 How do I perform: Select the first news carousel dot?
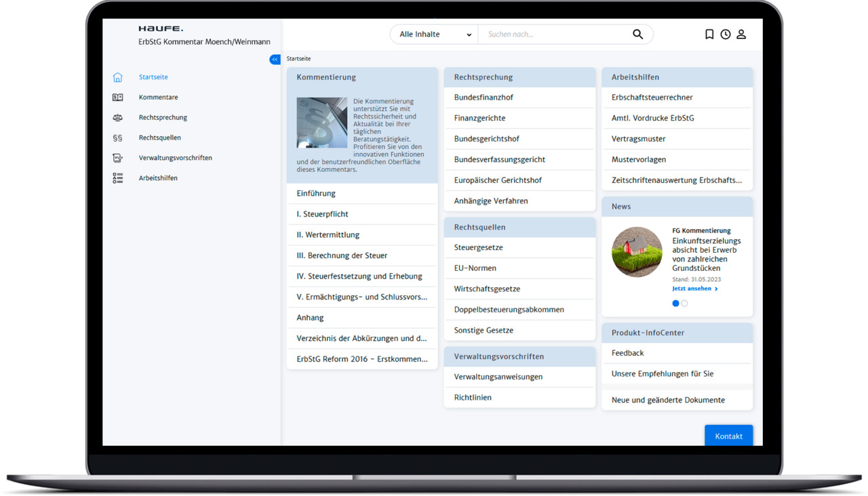675,304
